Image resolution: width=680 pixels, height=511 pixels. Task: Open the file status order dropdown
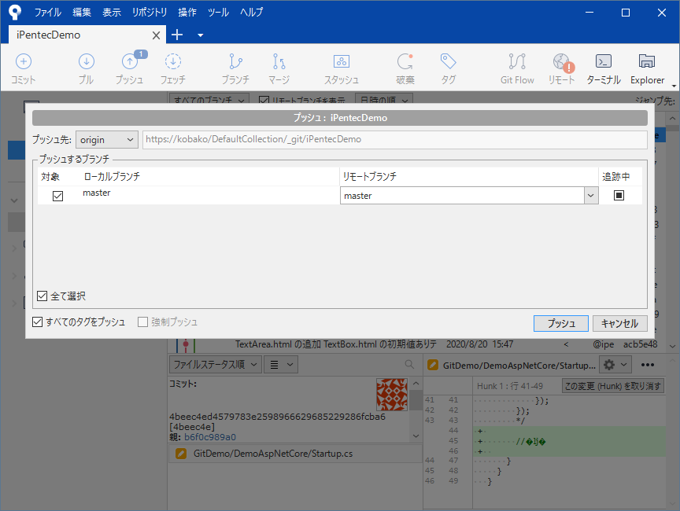click(215, 364)
